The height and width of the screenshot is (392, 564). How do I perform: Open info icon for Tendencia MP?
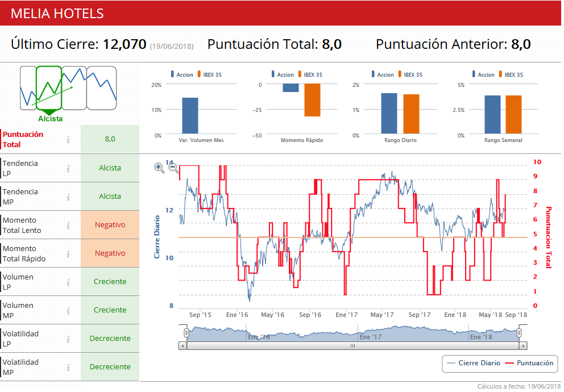[68, 197]
